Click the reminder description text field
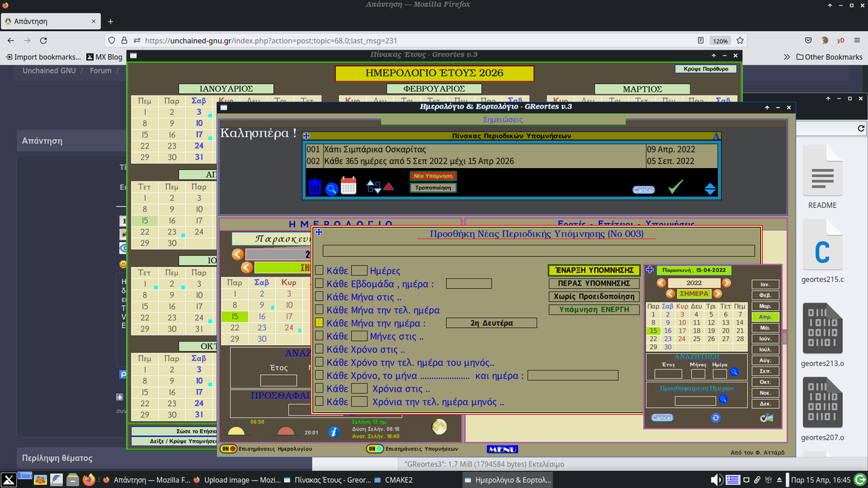This screenshot has width=868, height=488. [x=538, y=251]
